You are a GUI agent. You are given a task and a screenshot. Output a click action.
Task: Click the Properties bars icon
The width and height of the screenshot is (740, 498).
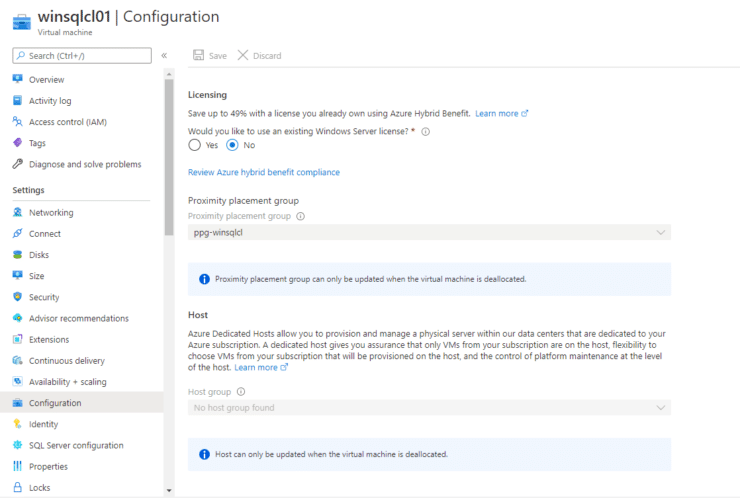point(17,466)
